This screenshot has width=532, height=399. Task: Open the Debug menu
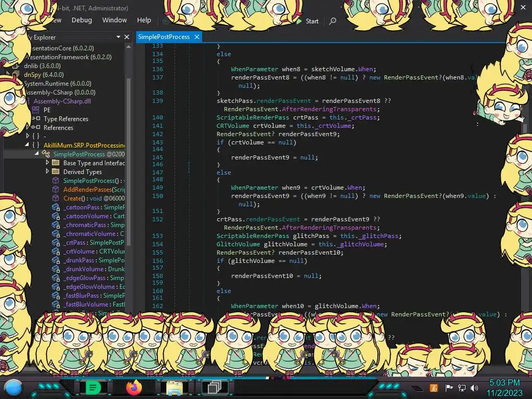pyautogui.click(x=82, y=20)
